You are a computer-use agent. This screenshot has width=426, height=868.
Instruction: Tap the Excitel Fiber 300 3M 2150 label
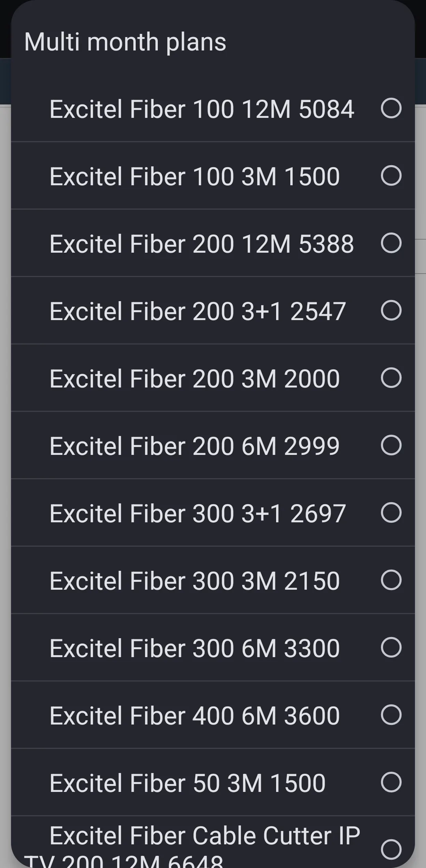click(x=194, y=581)
